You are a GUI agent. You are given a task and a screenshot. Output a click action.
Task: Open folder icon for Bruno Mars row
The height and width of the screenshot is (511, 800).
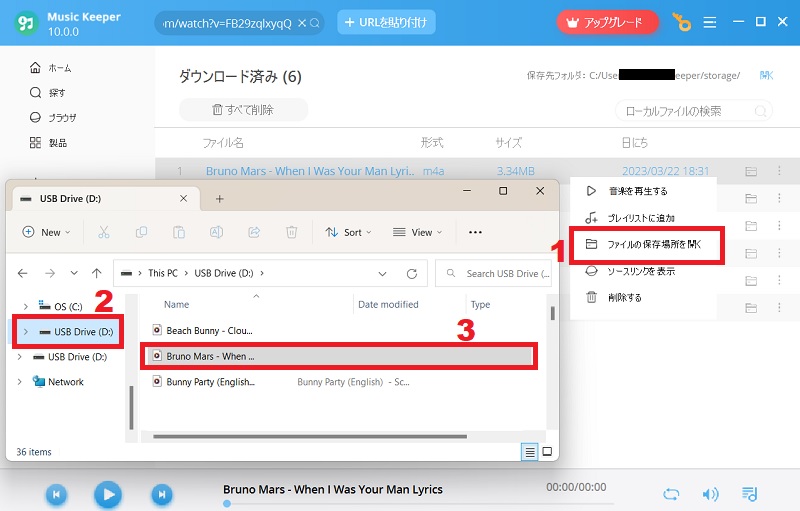750,171
